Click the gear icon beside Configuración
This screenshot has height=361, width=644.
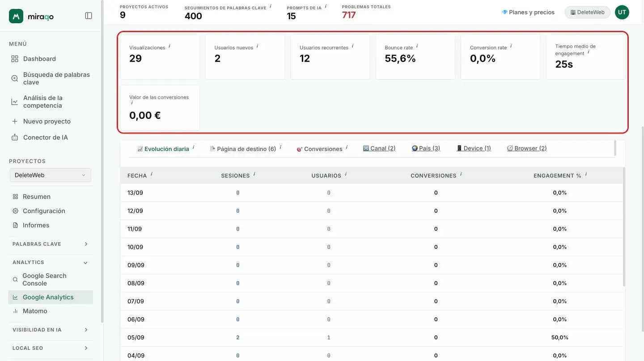16,211
